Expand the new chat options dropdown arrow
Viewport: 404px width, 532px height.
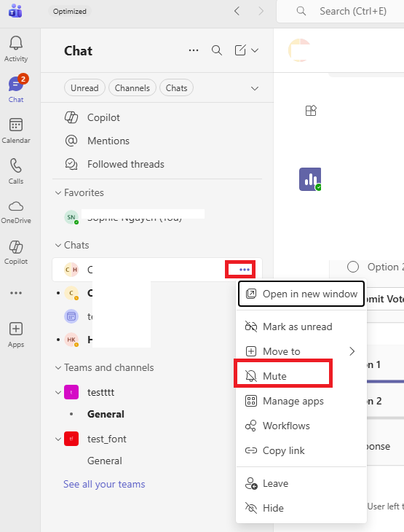tap(255, 50)
